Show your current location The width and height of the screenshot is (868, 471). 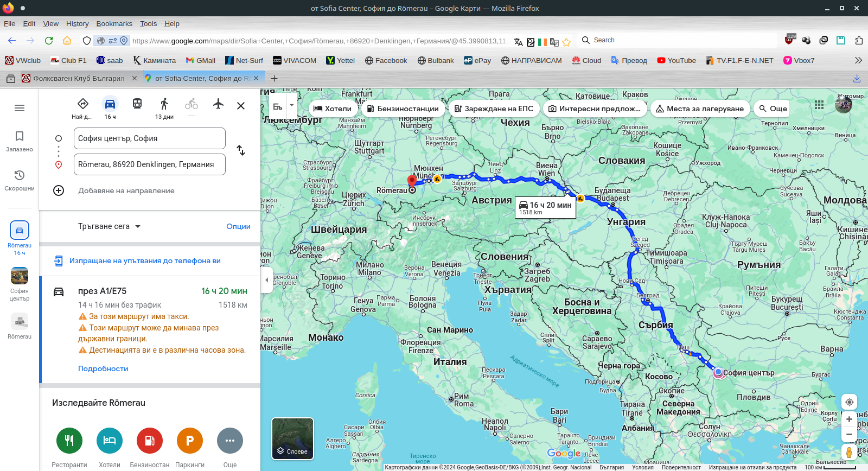click(849, 402)
